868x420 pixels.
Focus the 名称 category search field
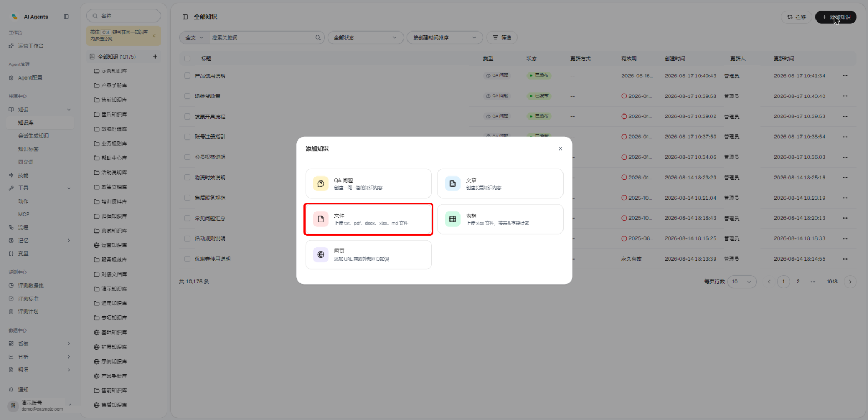pos(123,15)
